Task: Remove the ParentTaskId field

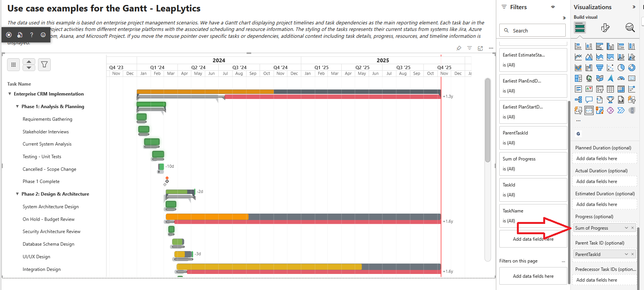Action: 633,254
